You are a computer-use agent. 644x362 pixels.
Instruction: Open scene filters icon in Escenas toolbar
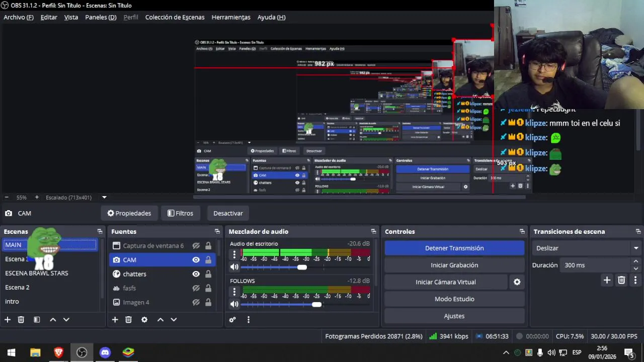point(37,320)
